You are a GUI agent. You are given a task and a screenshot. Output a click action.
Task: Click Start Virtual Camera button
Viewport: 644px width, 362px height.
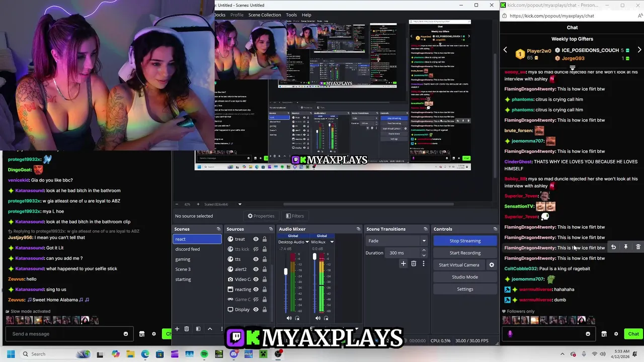459,265
